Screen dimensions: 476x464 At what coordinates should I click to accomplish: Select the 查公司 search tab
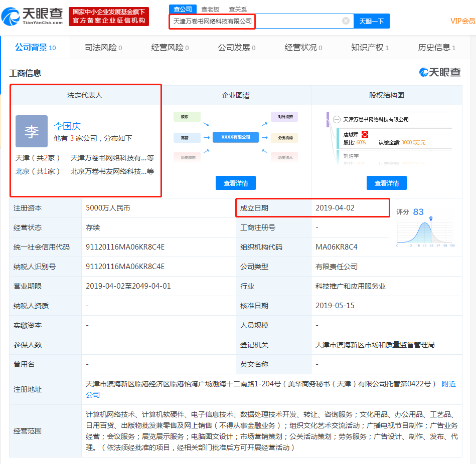point(183,10)
